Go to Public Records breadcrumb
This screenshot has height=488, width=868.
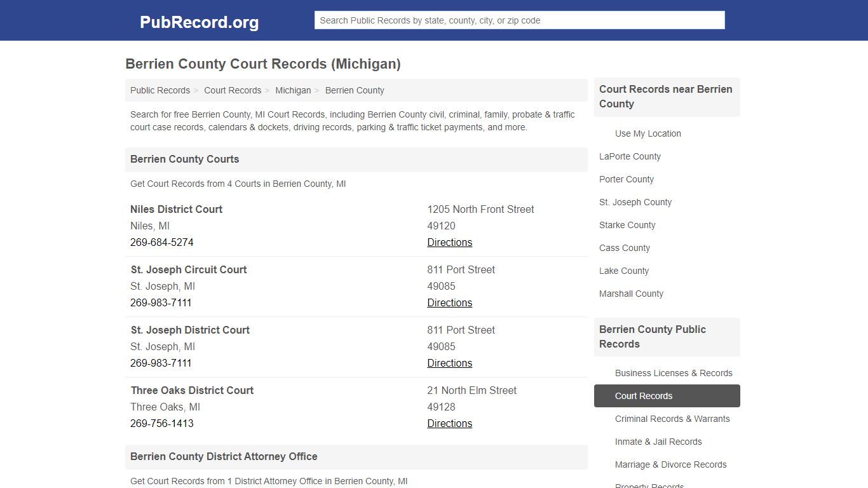pos(160,90)
